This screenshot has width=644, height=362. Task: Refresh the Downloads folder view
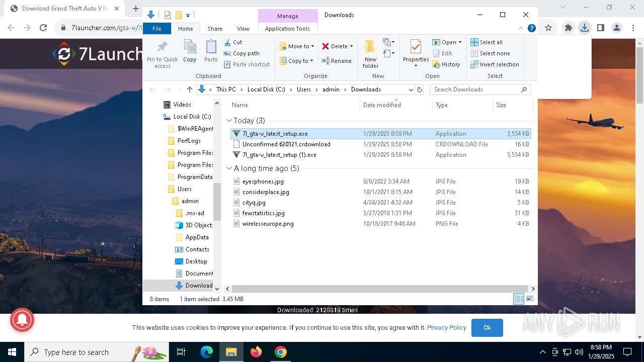click(420, 89)
